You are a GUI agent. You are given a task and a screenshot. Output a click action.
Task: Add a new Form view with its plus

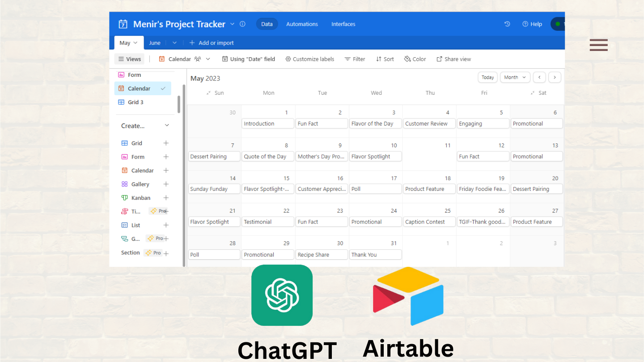click(x=166, y=157)
